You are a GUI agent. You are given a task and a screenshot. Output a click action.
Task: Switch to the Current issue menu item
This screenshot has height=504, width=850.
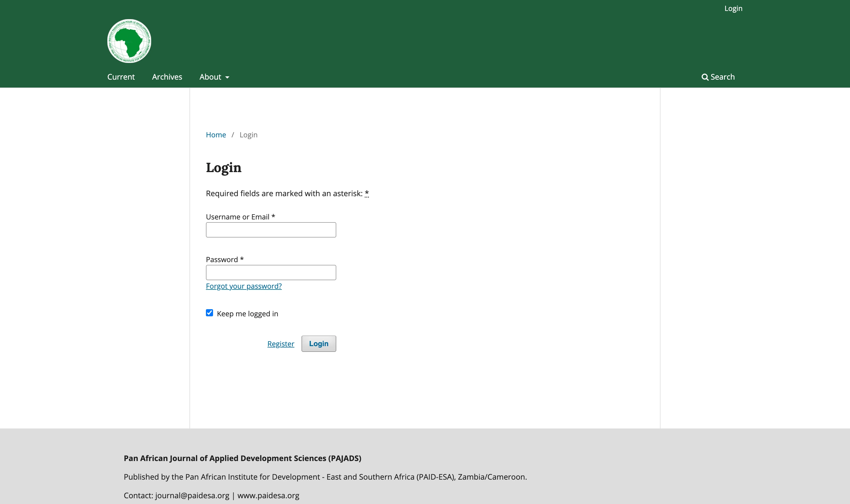pos(121,77)
